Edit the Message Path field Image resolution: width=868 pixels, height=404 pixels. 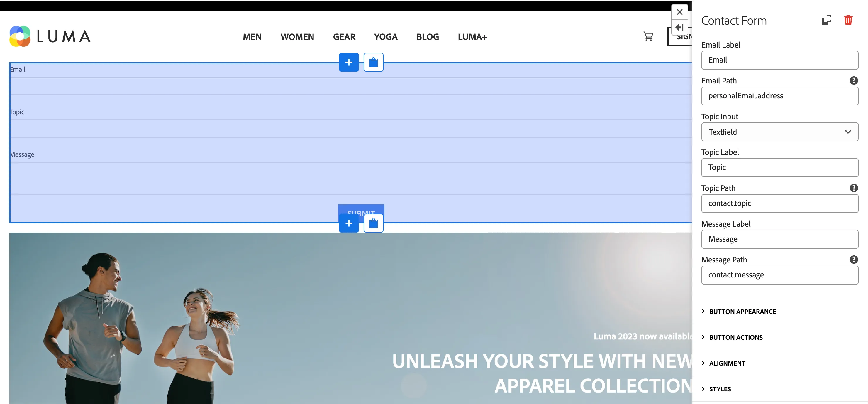coord(780,275)
